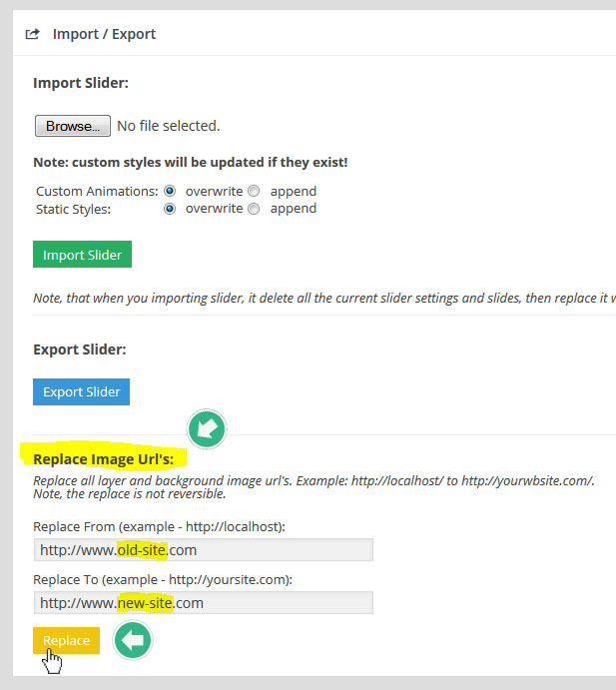
Task: Click the Import Slider: section heading
Action: [x=81, y=83]
